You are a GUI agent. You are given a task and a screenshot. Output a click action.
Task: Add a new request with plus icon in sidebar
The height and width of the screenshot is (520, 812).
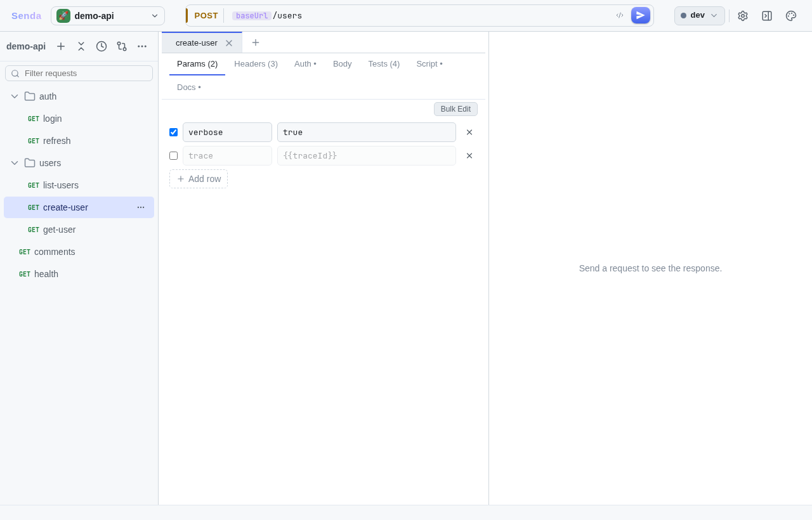(61, 46)
